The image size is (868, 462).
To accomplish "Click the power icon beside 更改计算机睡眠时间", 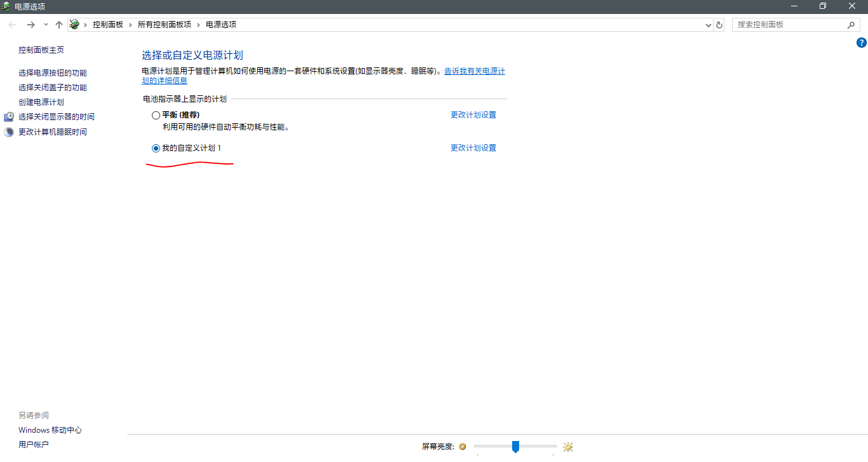I will point(9,132).
